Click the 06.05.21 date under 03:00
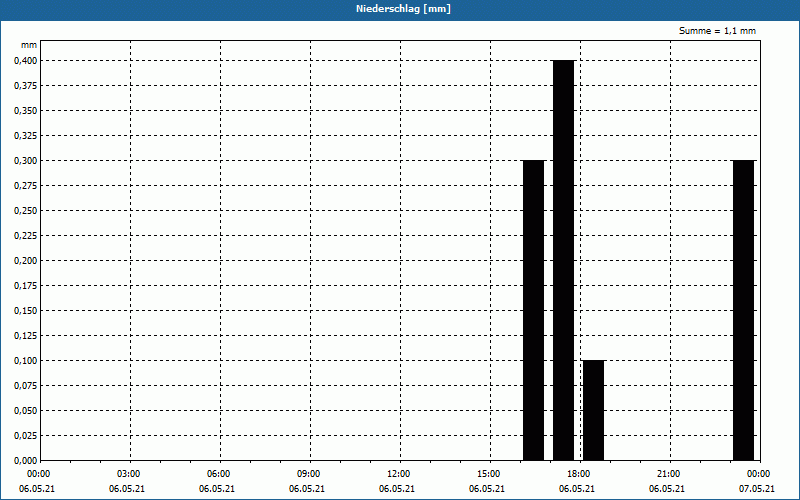This screenshot has width=800, height=500. pos(127,489)
